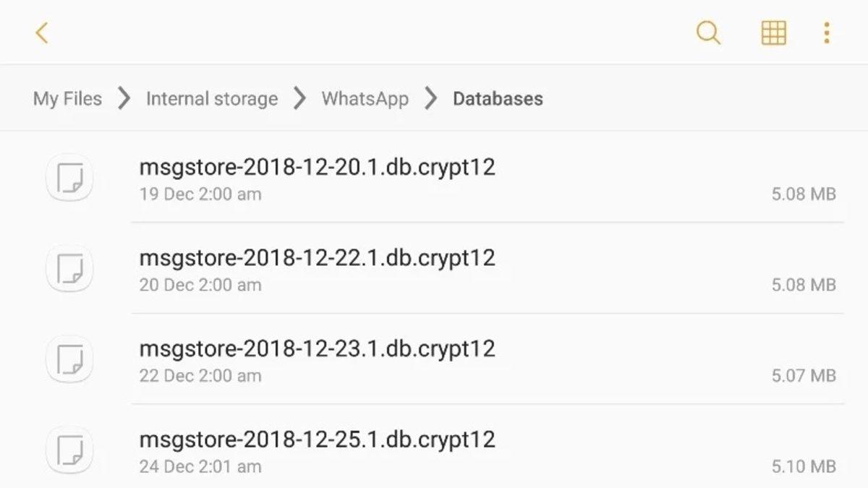
Task: Open msgstore-2018-12-20.1.db.crypt12
Action: click(x=318, y=167)
